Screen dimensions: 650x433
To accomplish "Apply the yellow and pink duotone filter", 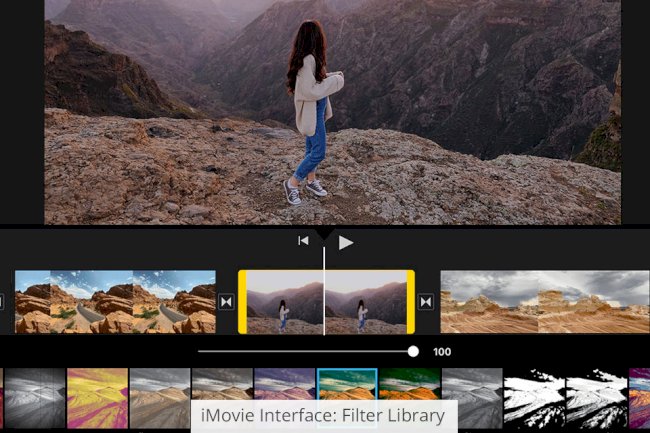I will tap(97, 399).
